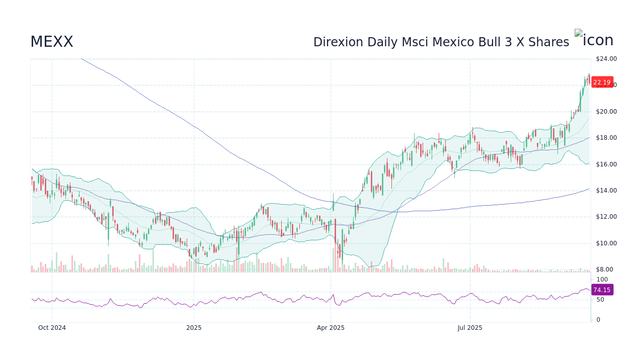Click the Apr 2025 date axis label

coord(331,328)
